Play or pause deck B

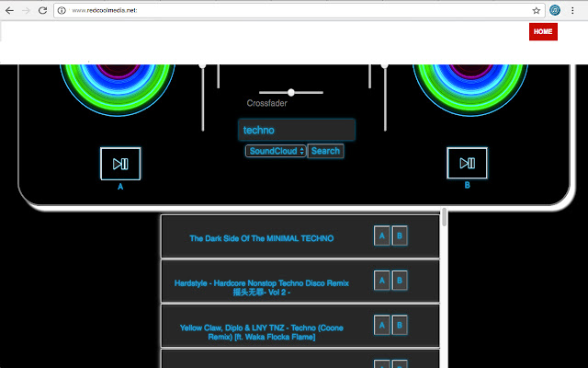(x=468, y=163)
